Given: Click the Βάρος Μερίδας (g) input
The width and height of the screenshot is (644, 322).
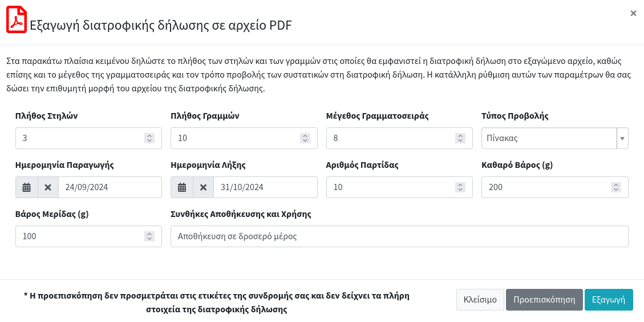Looking at the screenshot, I should pos(89,236).
